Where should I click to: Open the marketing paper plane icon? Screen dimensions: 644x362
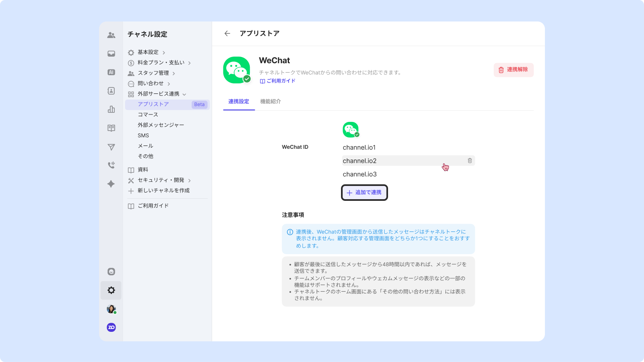111,147
